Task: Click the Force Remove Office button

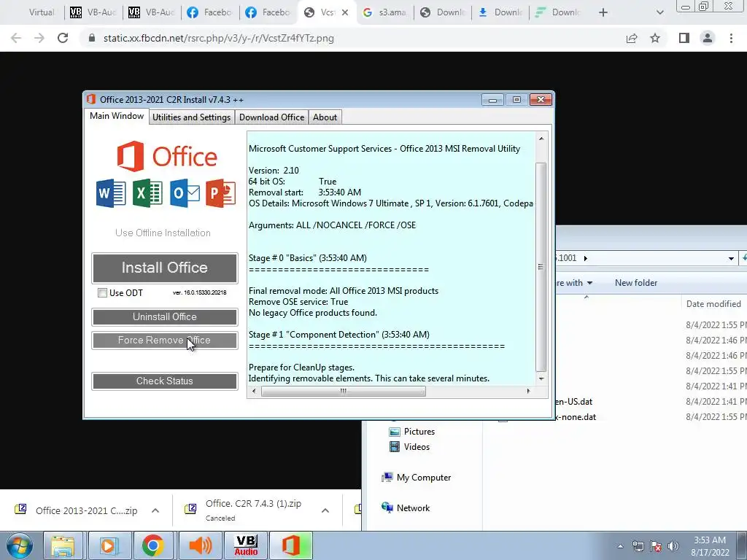Action: click(164, 340)
